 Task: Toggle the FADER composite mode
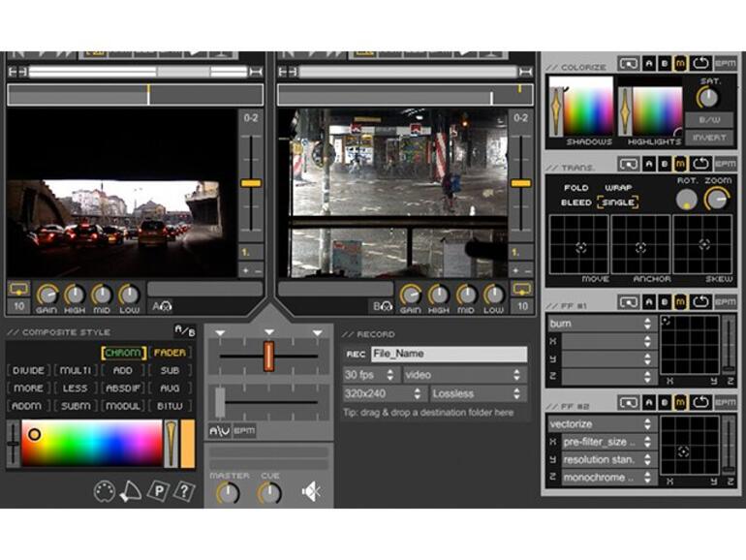coord(171,353)
